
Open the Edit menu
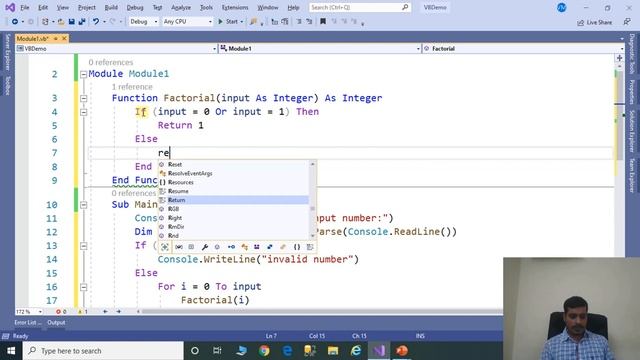(43, 7)
